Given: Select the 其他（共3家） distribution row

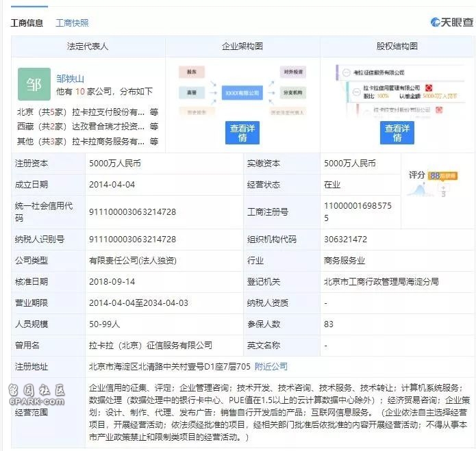Looking at the screenshot, I should tap(88, 142).
